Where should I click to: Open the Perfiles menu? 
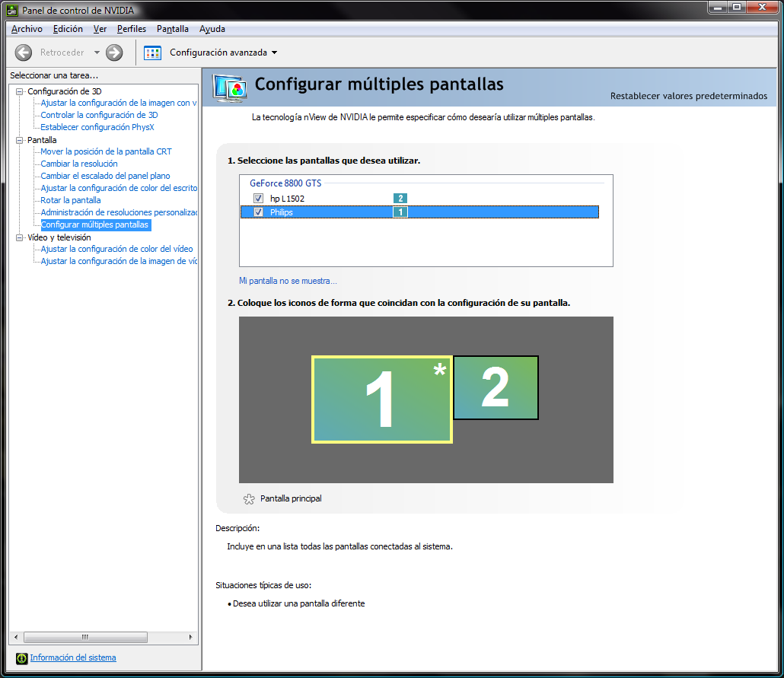pyautogui.click(x=132, y=29)
